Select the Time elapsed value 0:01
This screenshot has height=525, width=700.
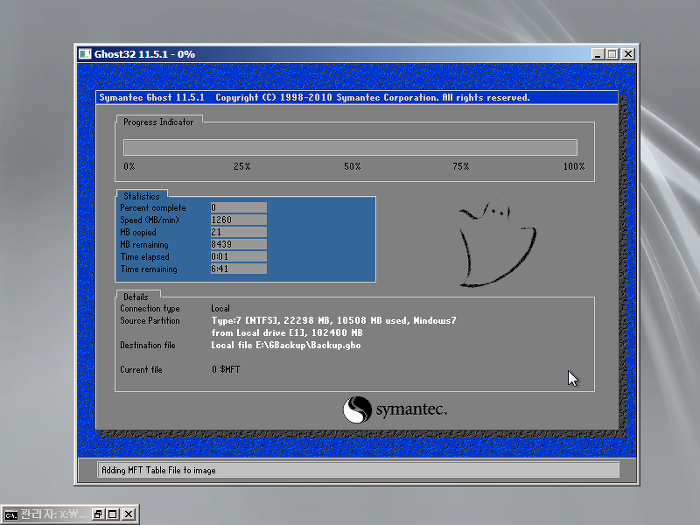[238, 257]
